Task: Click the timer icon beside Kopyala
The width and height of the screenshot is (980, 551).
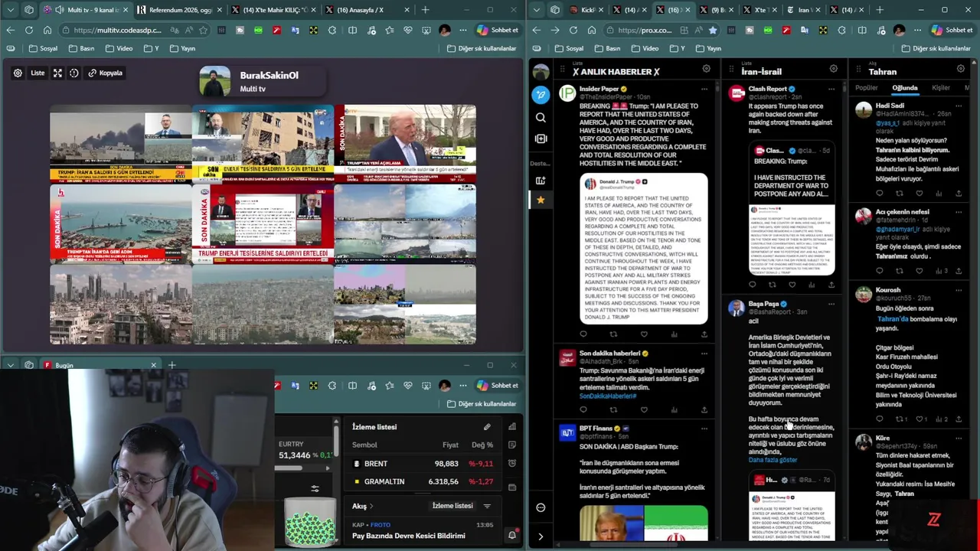Action: click(x=74, y=73)
